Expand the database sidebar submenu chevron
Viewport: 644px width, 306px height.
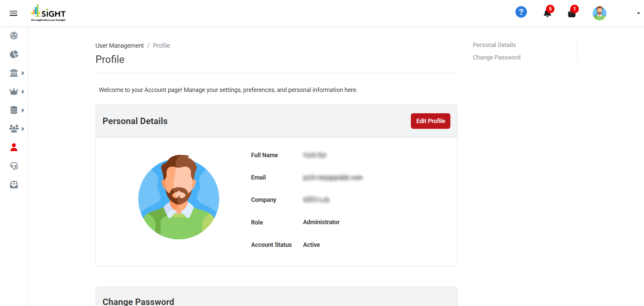coord(23,110)
